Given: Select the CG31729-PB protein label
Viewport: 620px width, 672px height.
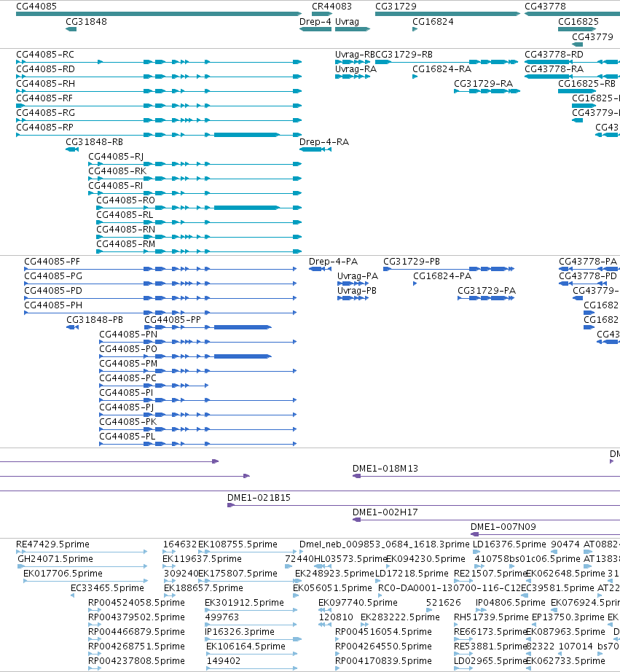Looking at the screenshot, I should (412, 262).
